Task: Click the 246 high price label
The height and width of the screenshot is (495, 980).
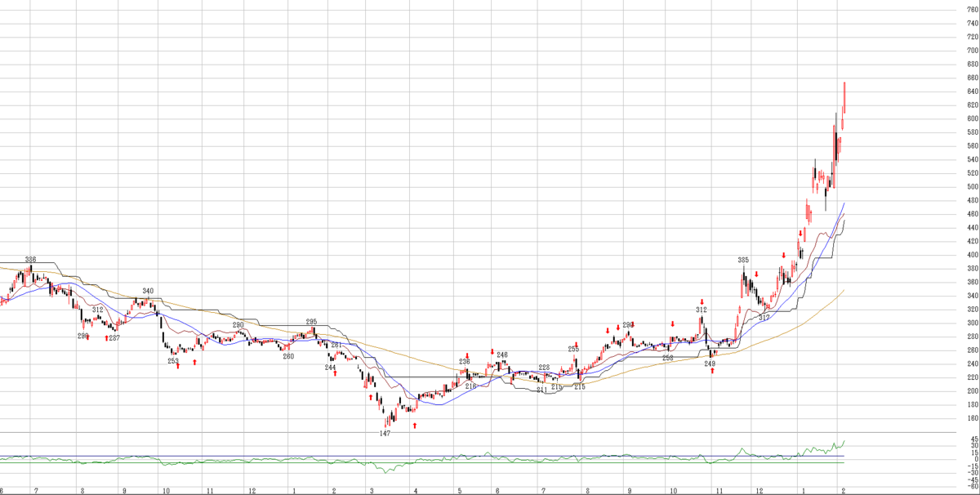Action: click(x=502, y=355)
